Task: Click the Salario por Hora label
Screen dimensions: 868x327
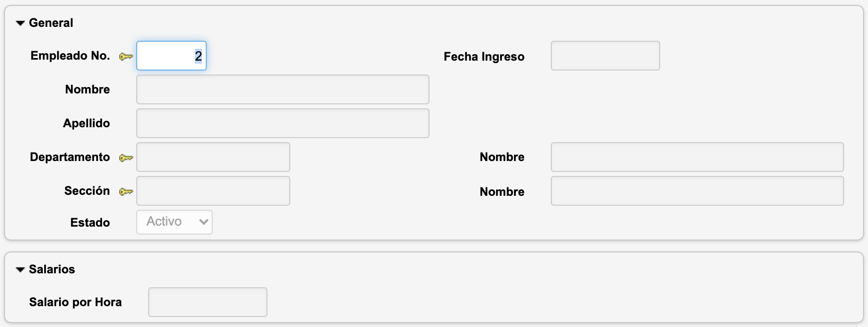Action: point(76,302)
